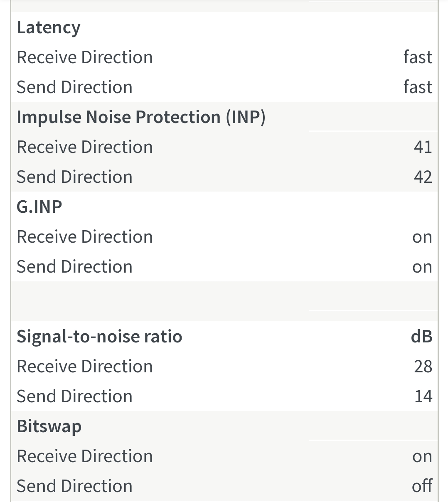This screenshot has width=448, height=502.
Task: Select the Bitswap Send Direction label
Action: click(75, 486)
